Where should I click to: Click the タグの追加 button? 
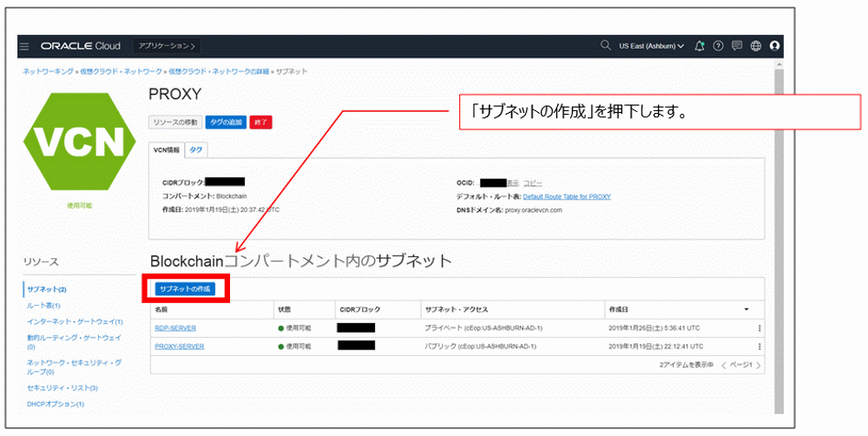pos(226,122)
